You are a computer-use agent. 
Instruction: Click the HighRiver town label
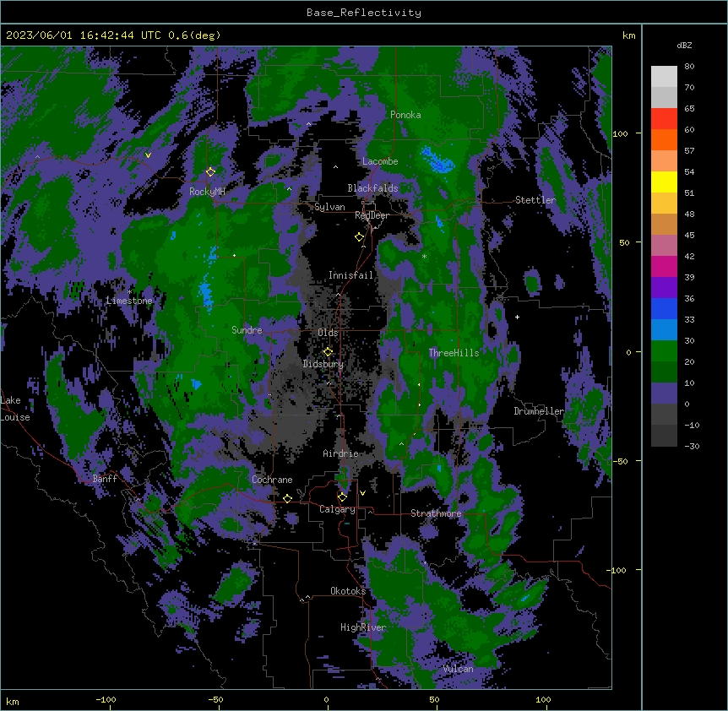363,627
